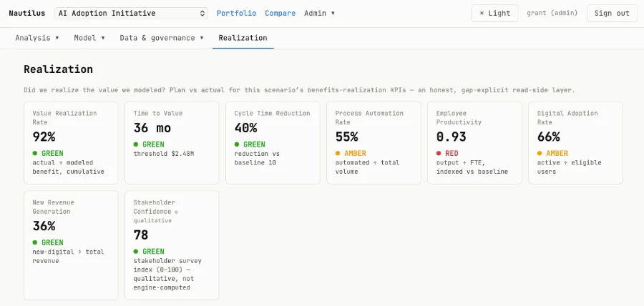The height and width of the screenshot is (306, 644).
Task: Click the 55% value
Action: click(x=346, y=137)
